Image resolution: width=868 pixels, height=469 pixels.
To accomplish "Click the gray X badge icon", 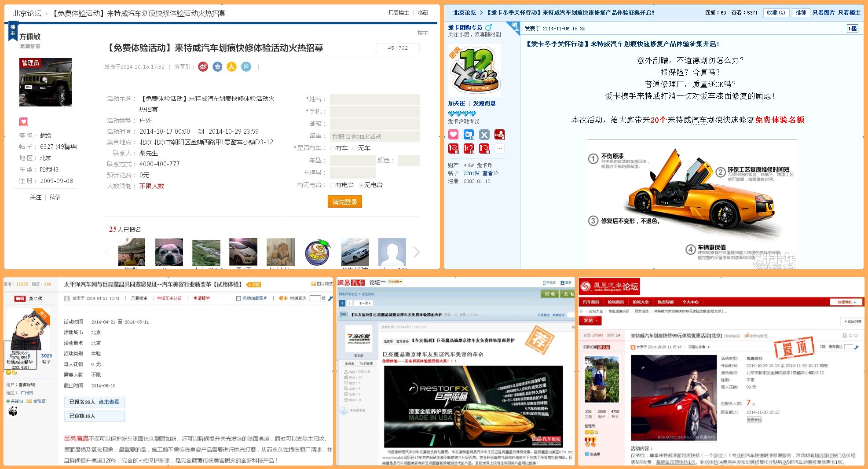I will [484, 135].
